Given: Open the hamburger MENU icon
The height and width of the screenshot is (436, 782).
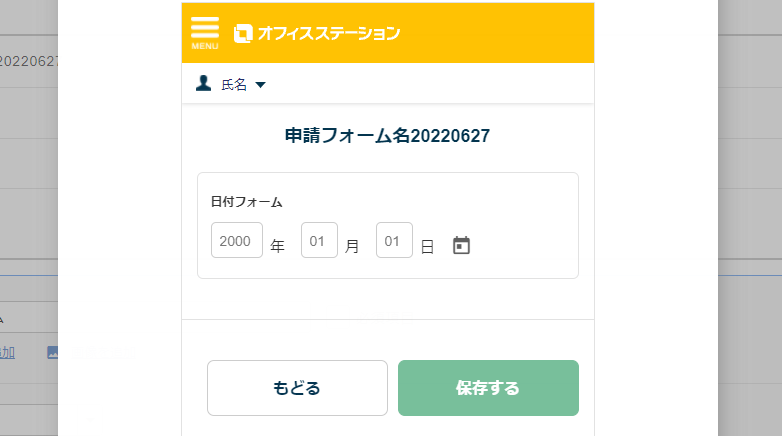Looking at the screenshot, I should [204, 33].
